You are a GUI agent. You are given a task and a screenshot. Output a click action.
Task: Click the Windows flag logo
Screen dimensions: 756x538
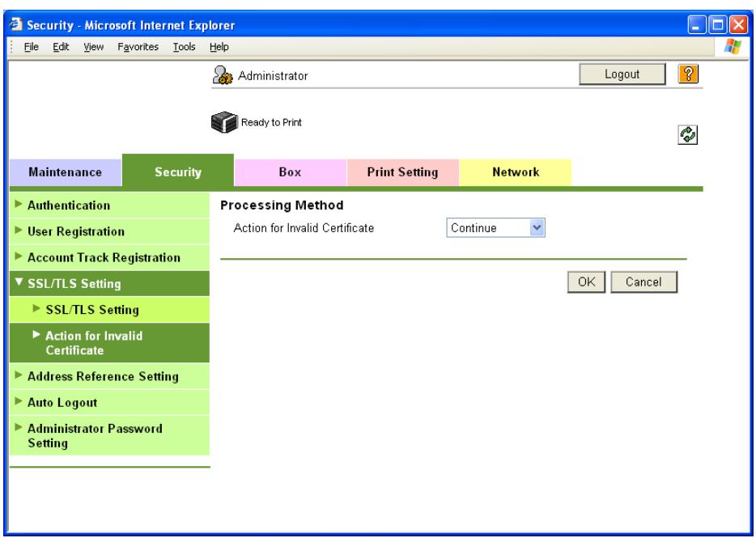click(733, 47)
